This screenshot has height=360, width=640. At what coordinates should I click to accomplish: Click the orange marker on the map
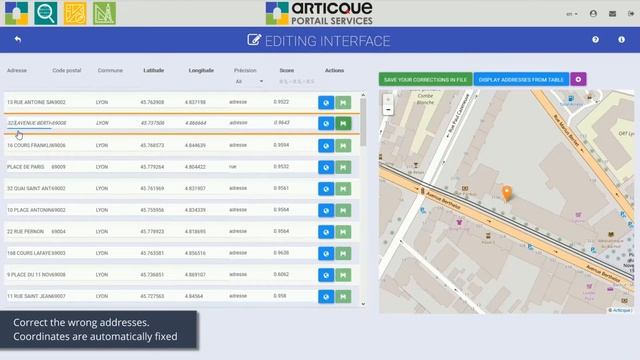507,193
